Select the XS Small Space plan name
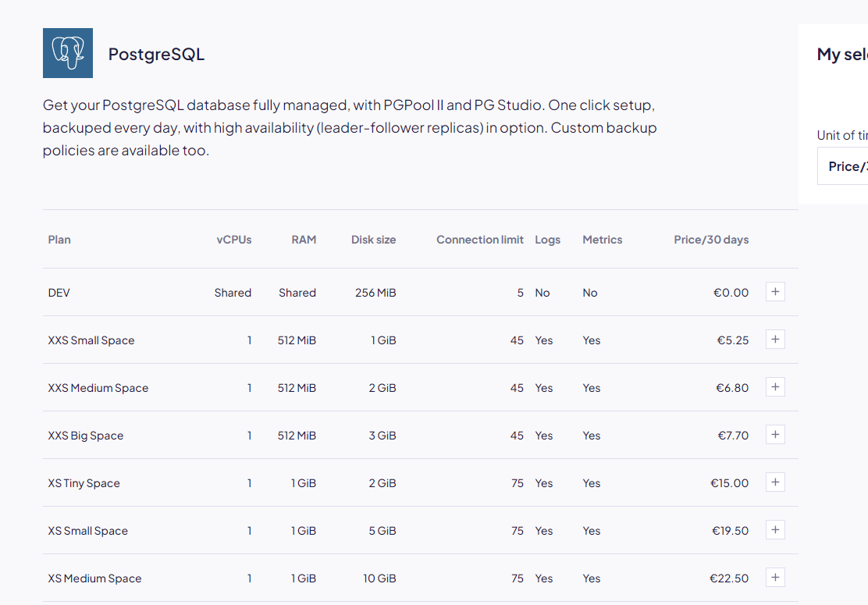Screen dimensions: 868x605 [x=88, y=531]
